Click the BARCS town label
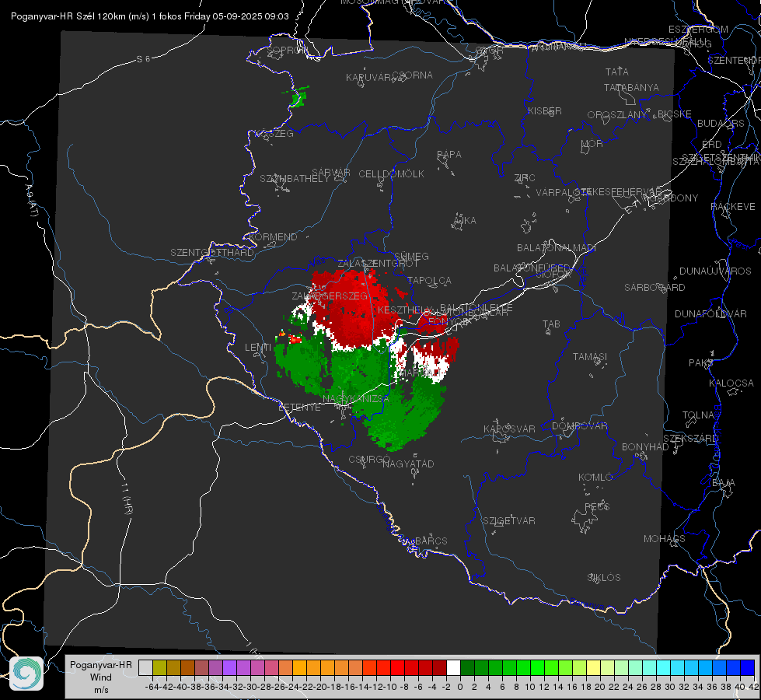This screenshot has height=700, width=761. [x=431, y=541]
